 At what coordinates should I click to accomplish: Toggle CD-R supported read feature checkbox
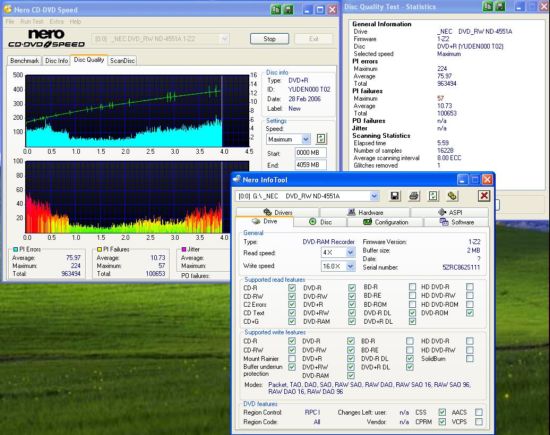tap(292, 288)
